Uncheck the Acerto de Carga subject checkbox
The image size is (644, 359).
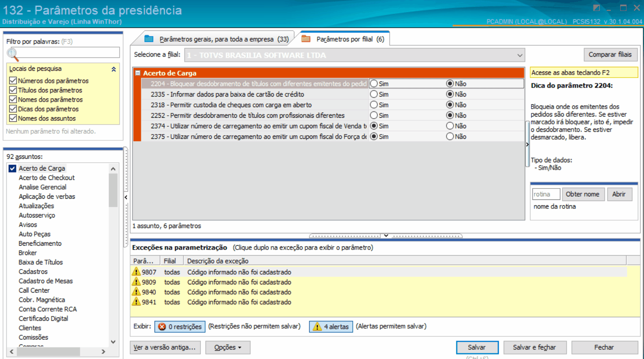tap(12, 168)
